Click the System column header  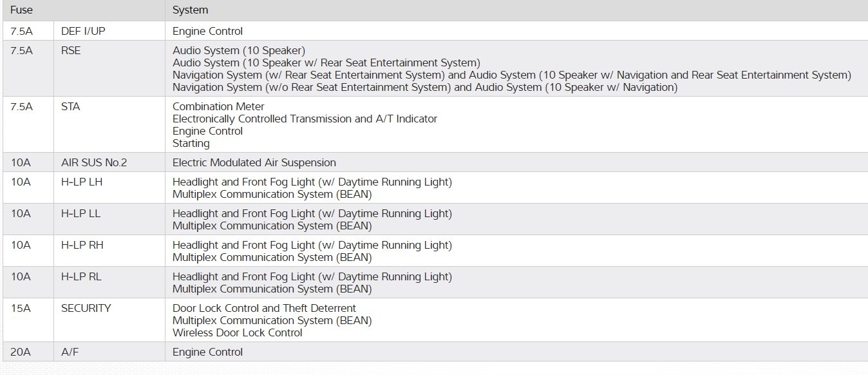click(x=191, y=10)
